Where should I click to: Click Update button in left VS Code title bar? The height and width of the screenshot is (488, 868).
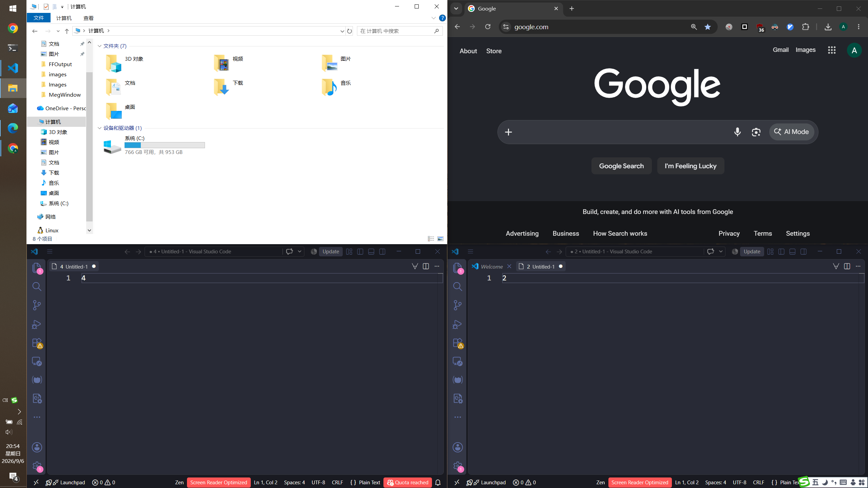coord(331,252)
